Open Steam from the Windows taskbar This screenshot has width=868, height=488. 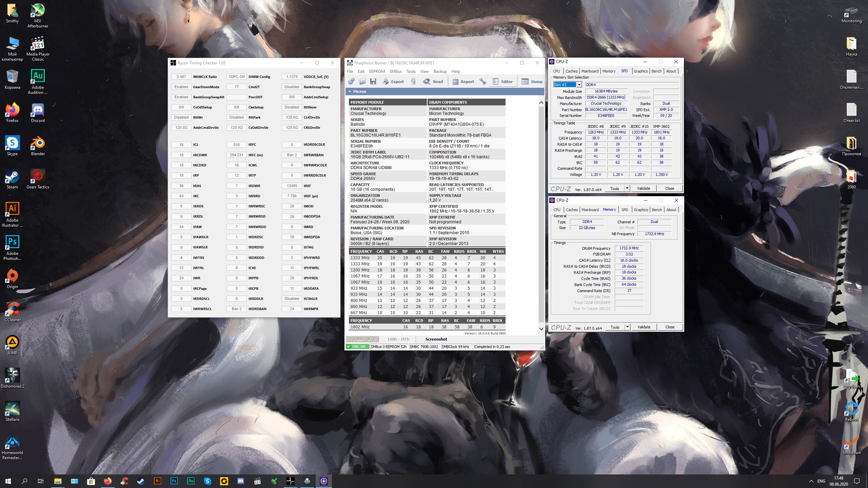coord(140,481)
